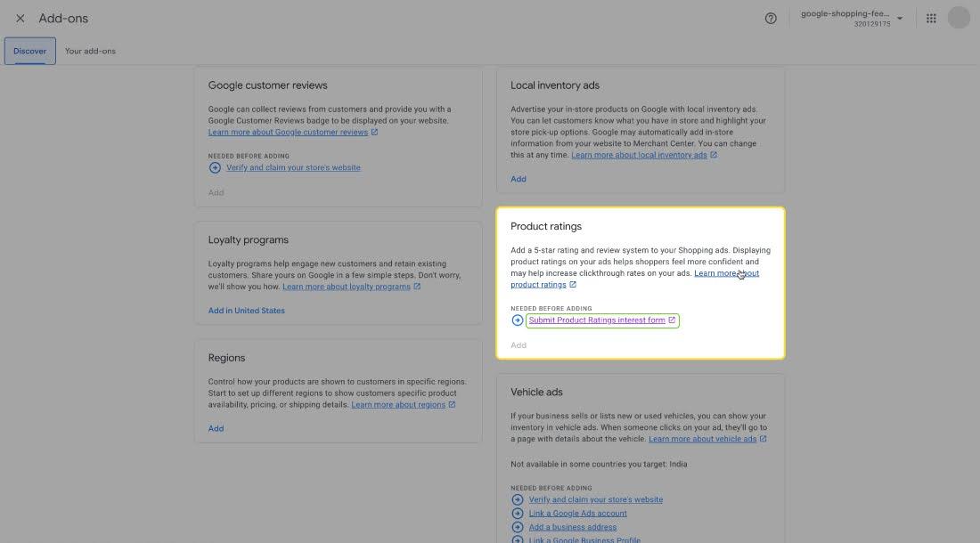The height and width of the screenshot is (543, 980).
Task: Open Learn more about vehicle ads link
Action: [702, 439]
